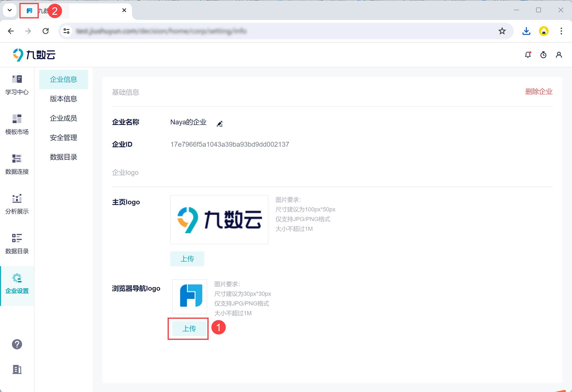This screenshot has height=392, width=572.
Task: Click the 主页logo preview image
Action: click(x=219, y=219)
